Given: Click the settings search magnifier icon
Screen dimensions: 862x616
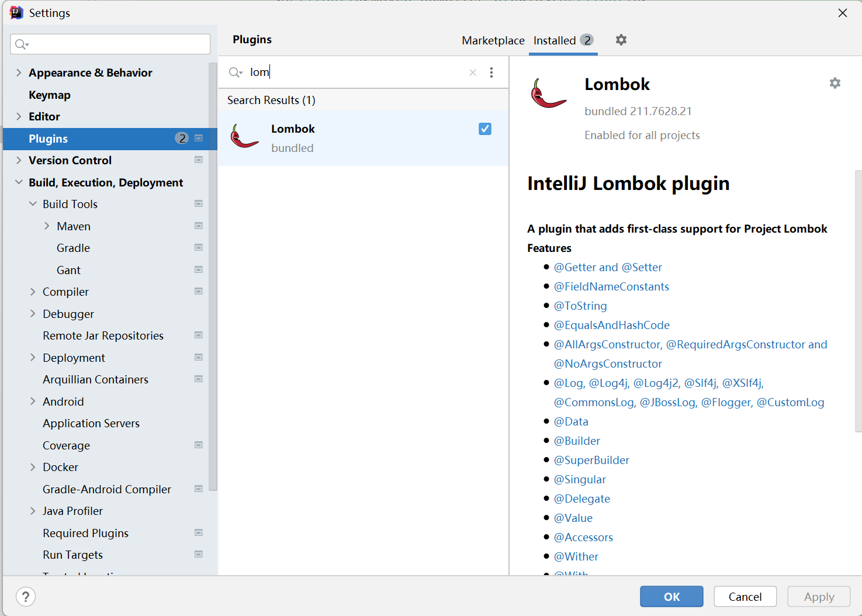Looking at the screenshot, I should coord(22,44).
